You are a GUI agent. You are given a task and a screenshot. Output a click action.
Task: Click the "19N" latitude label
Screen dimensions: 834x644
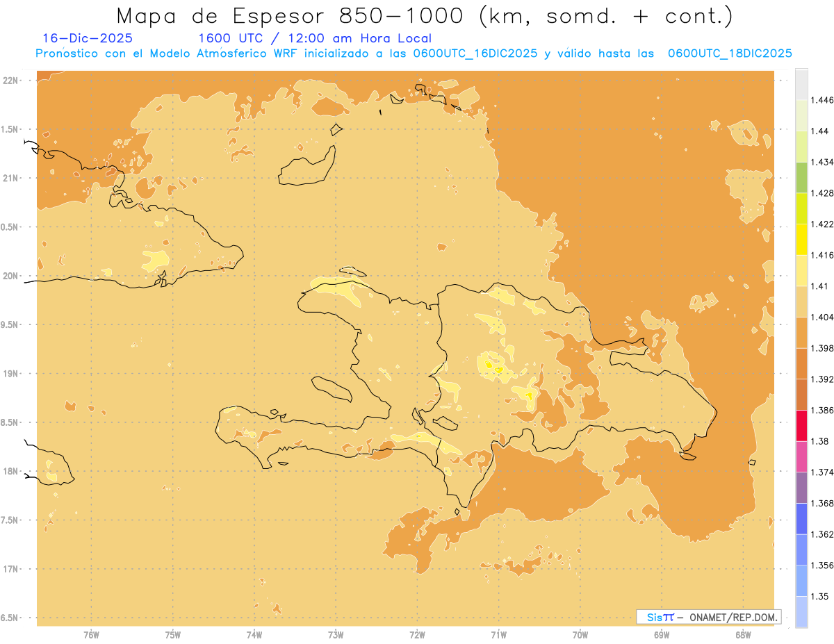click(10, 373)
